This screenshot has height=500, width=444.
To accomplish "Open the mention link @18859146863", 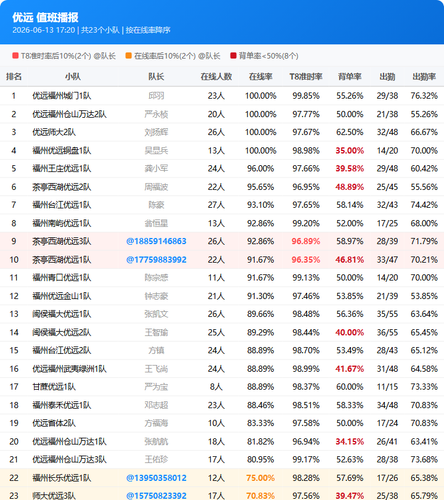I will pos(156,241).
